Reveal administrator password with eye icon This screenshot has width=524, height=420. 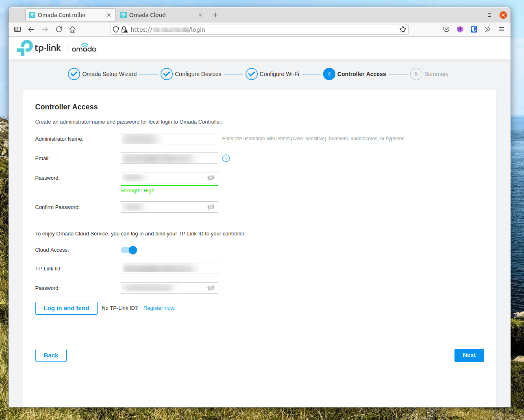tap(211, 178)
